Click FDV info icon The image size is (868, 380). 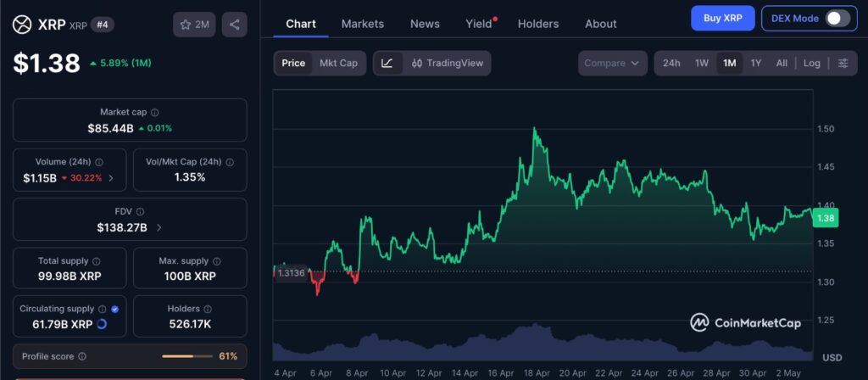[140, 211]
